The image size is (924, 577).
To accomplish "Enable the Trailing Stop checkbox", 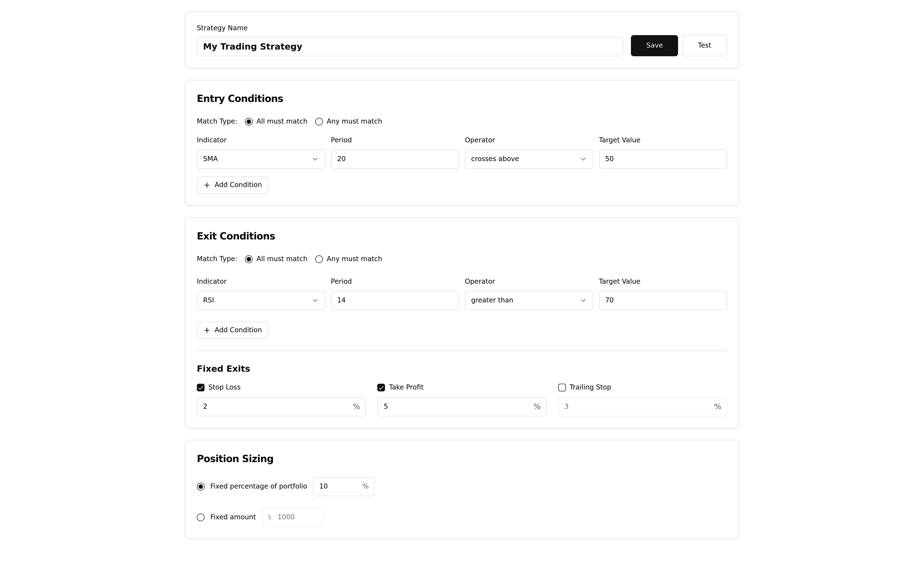I will [x=562, y=387].
